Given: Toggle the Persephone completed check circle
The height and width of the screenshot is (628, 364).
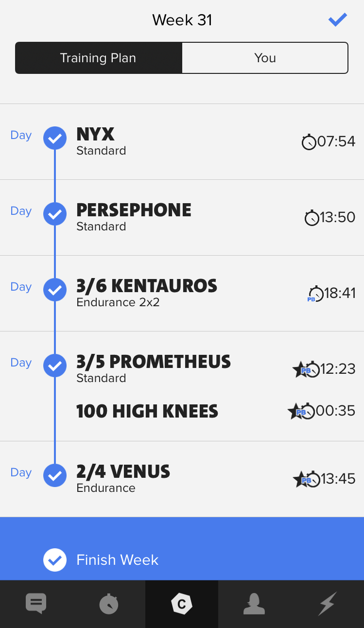Looking at the screenshot, I should coord(55,214).
